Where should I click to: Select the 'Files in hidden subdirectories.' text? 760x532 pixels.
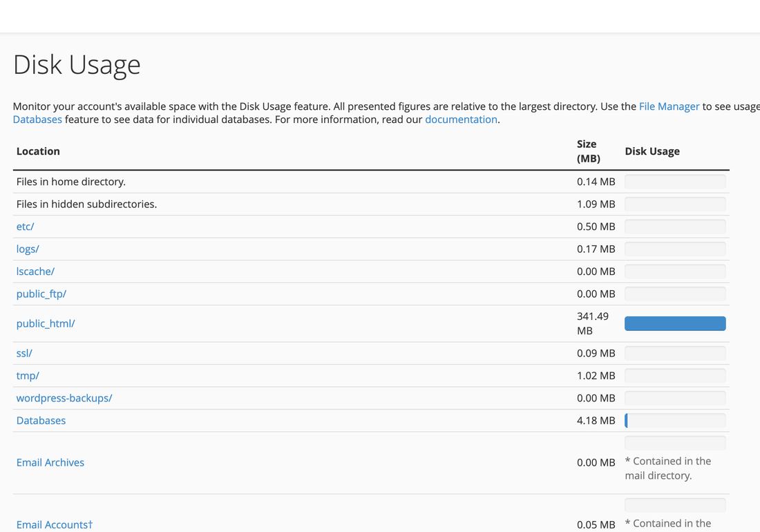[87, 205]
